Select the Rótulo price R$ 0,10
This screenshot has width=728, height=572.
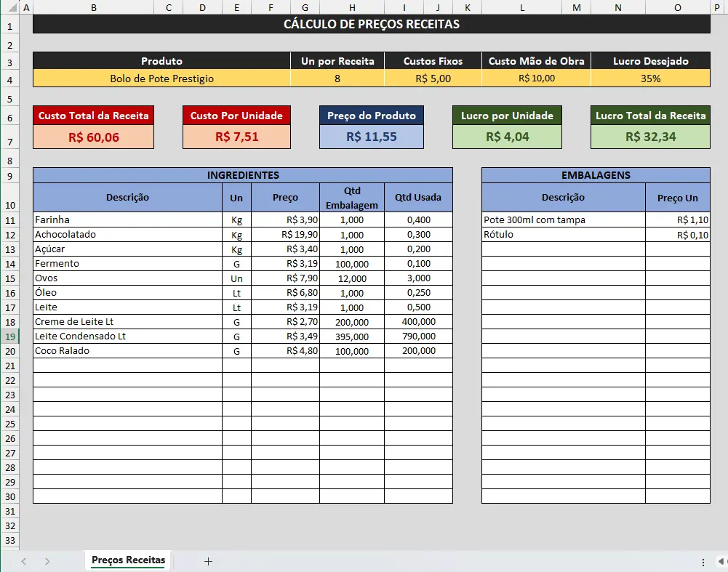tap(677, 234)
